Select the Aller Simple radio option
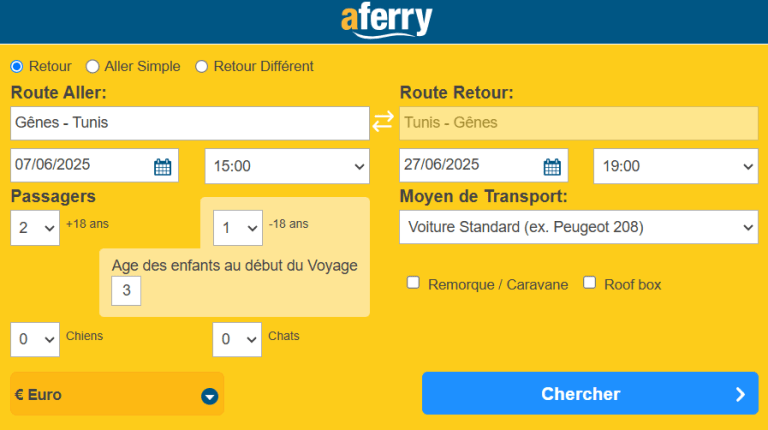Image resolution: width=768 pixels, height=430 pixels. 93,66
